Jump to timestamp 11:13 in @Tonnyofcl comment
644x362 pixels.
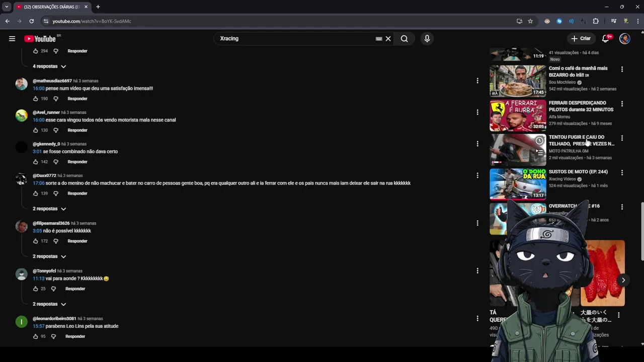pos(39,279)
